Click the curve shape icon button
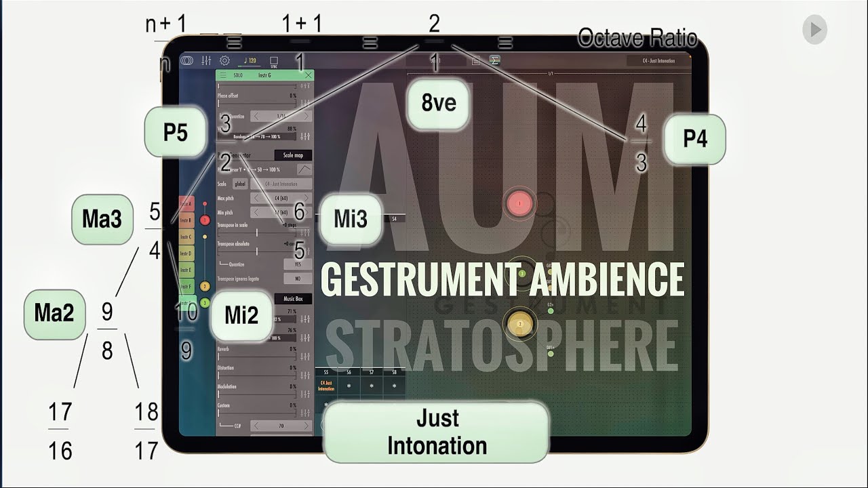 point(304,169)
